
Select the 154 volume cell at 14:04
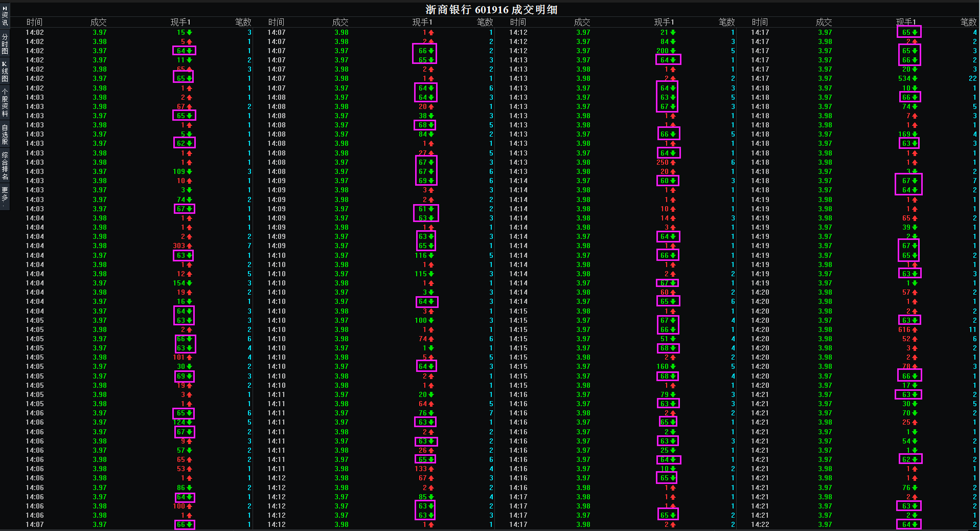click(182, 283)
